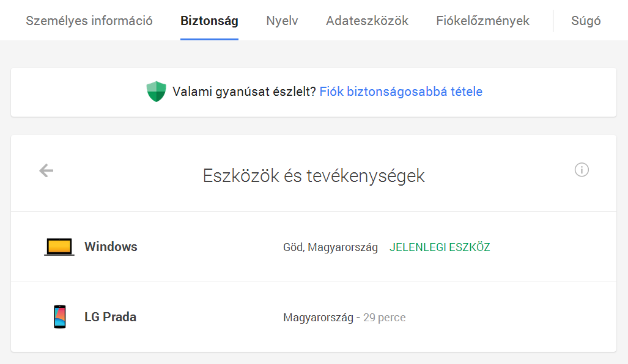Switch to the Nyelv tab

(x=282, y=21)
